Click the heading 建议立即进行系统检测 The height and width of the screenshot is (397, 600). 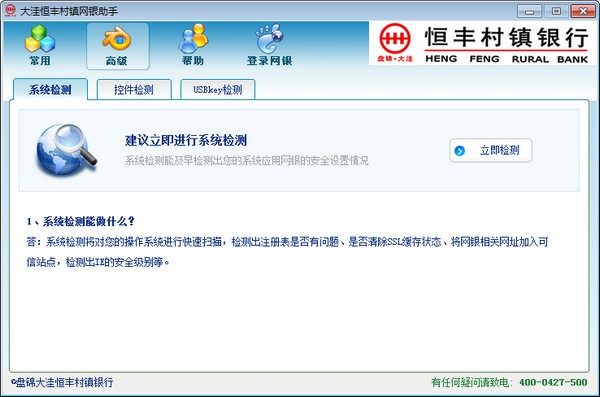click(186, 141)
